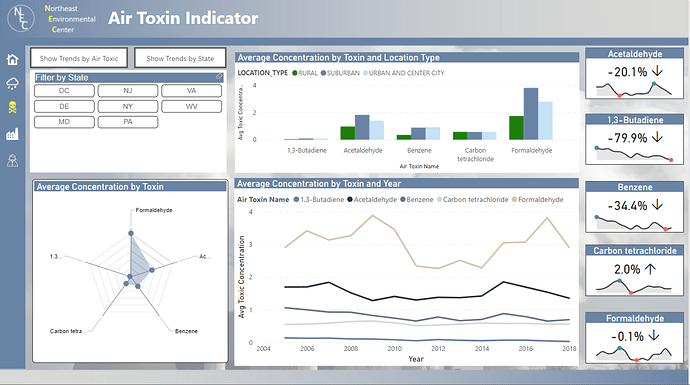Viewport: 690px width, 385px height.
Task: Click the Carbon tetrachloride sparkline
Action: click(x=634, y=287)
